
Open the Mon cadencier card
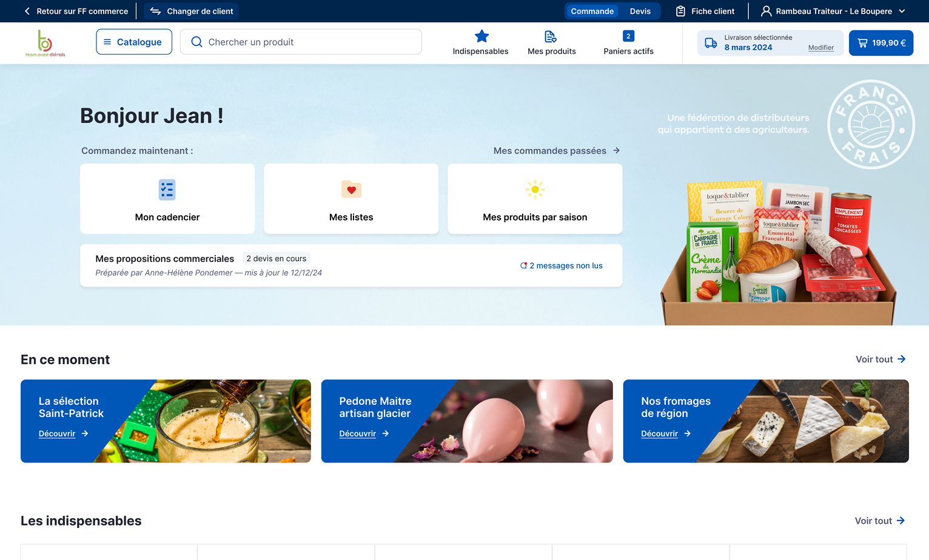pyautogui.click(x=167, y=199)
